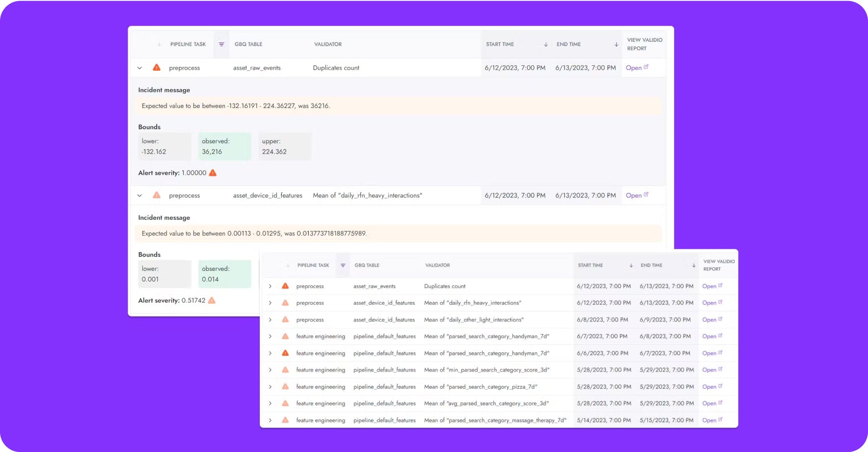
Task: Open the report for daily_other_light_interactions row
Action: click(712, 319)
